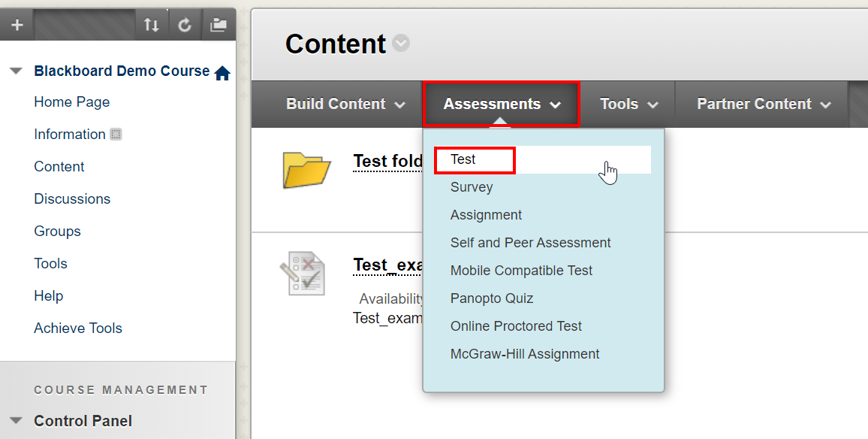Image resolution: width=868 pixels, height=439 pixels.
Task: Go to the Home Page link
Action: [71, 101]
